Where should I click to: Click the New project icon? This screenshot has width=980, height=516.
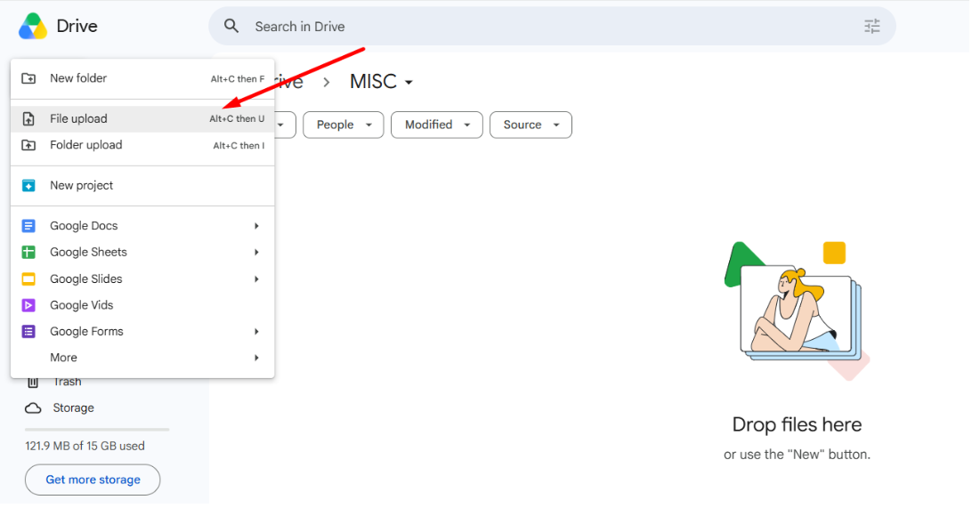coord(28,186)
